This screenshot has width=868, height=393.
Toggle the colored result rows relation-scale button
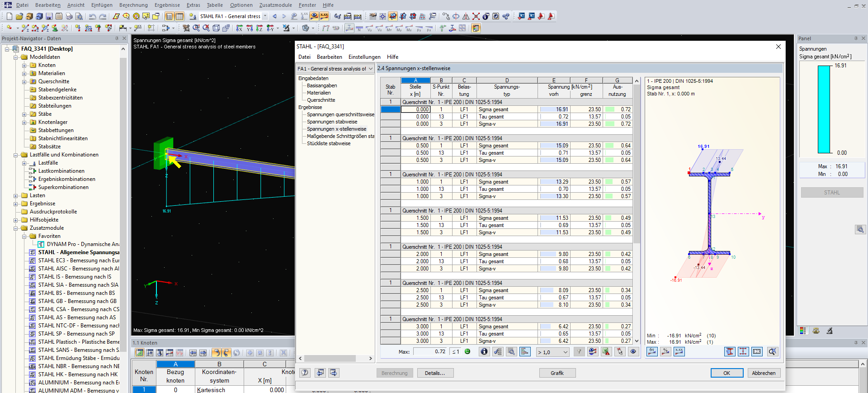(524, 351)
